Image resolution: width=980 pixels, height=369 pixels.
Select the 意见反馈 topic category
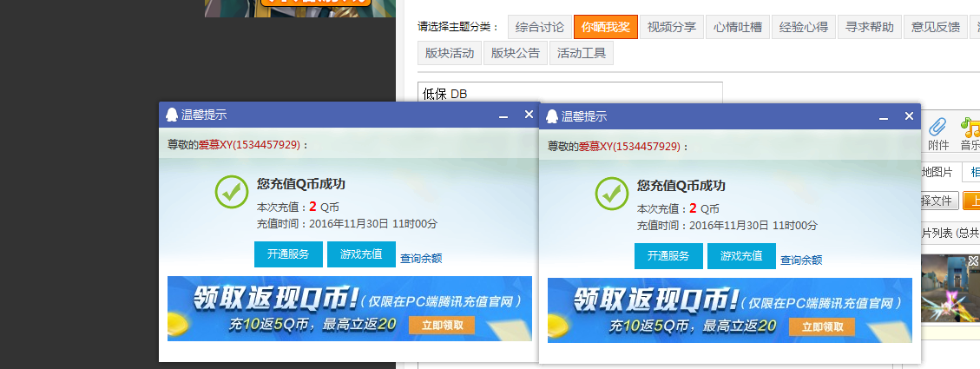[936, 27]
